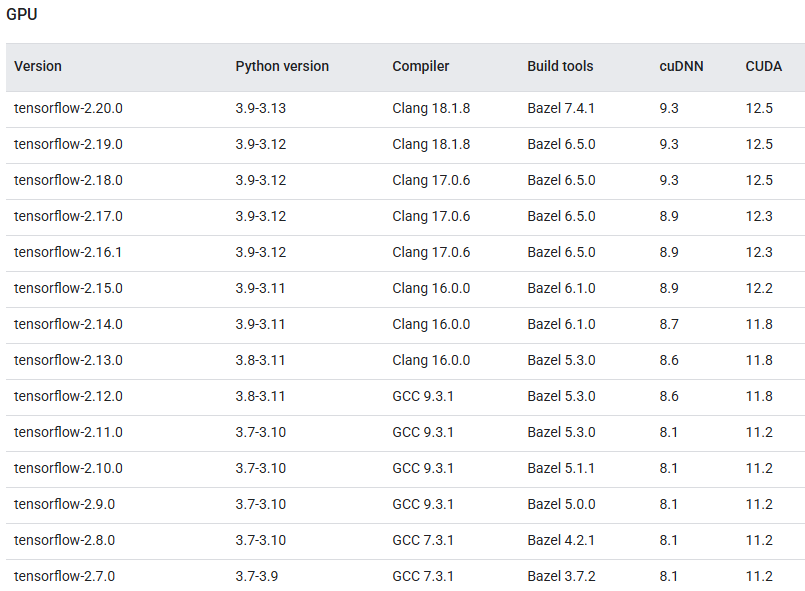Click the CUDA column header
The image size is (805, 591).
pos(764,66)
